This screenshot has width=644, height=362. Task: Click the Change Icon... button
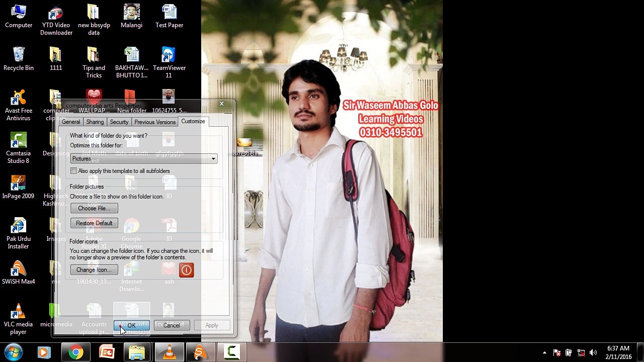pos(94,270)
